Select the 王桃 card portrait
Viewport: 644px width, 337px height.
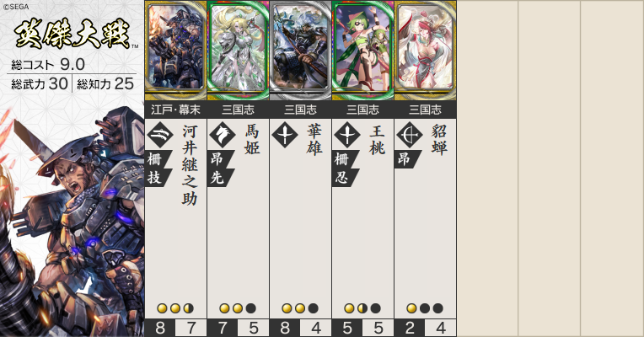point(363,51)
